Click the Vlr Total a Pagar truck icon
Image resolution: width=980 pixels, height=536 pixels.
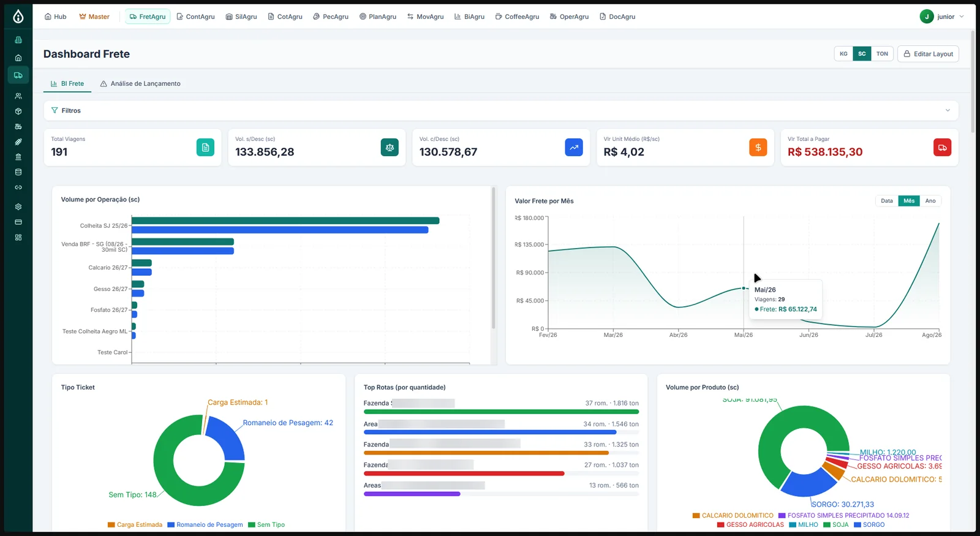[943, 147]
